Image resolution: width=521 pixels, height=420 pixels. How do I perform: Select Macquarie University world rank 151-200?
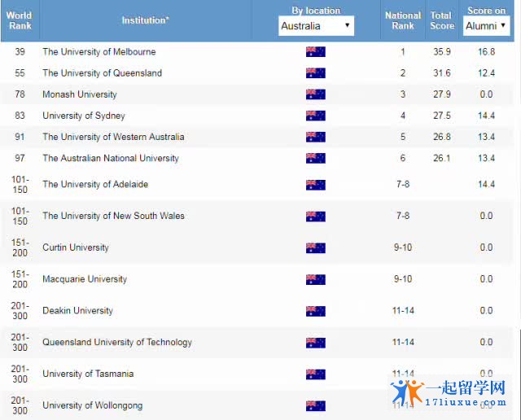click(x=20, y=279)
